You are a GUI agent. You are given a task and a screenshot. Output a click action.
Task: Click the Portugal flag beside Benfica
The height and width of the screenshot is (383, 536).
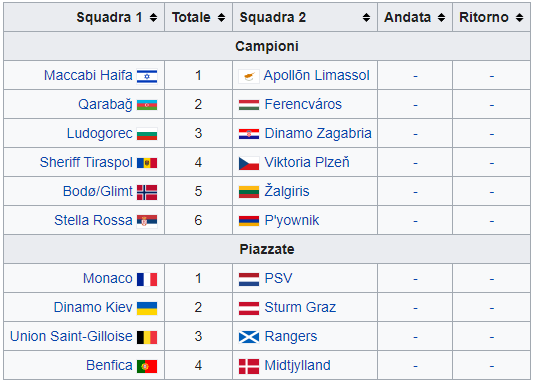pyautogui.click(x=147, y=366)
